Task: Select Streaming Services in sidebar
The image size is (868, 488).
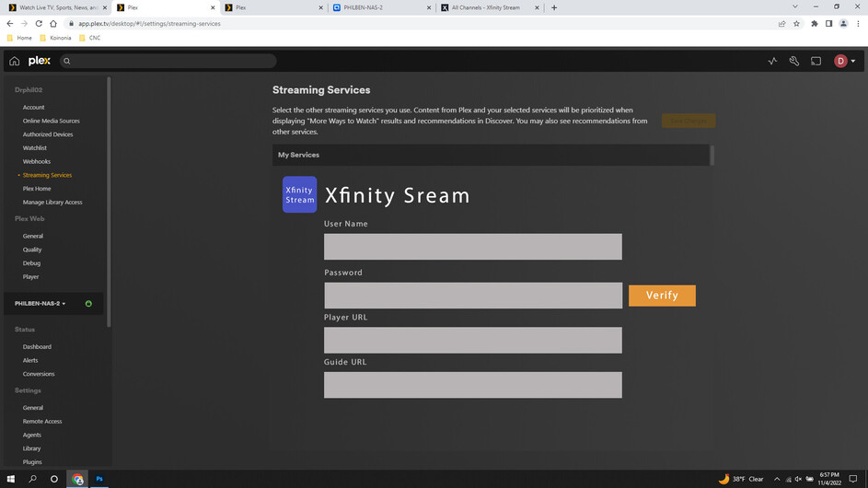Action: pos(47,175)
